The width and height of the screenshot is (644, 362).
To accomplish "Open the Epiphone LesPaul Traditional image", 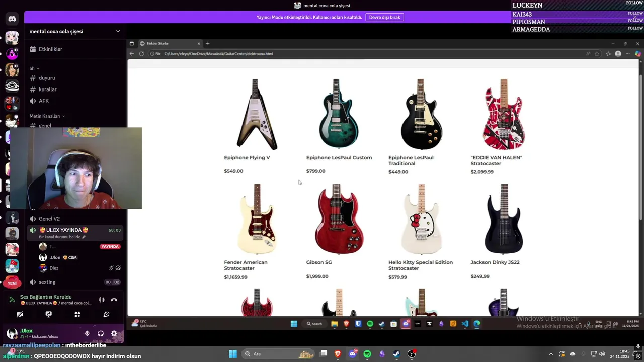I will pos(421,114).
